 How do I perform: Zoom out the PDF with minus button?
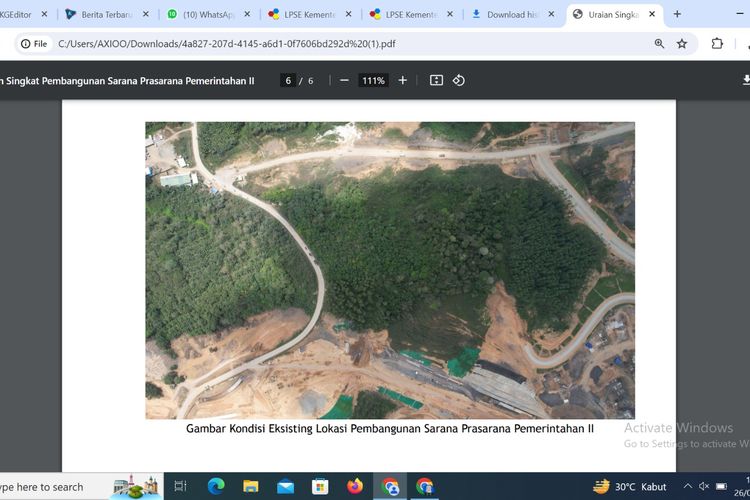344,80
